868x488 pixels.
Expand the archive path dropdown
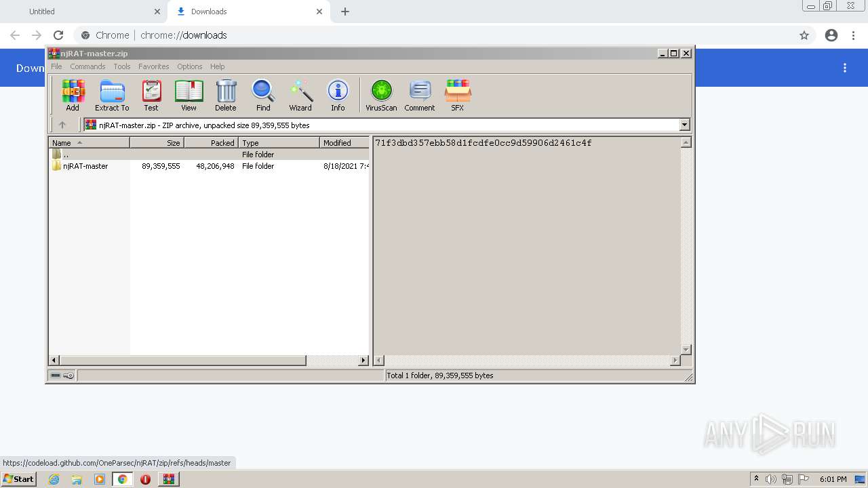click(684, 125)
